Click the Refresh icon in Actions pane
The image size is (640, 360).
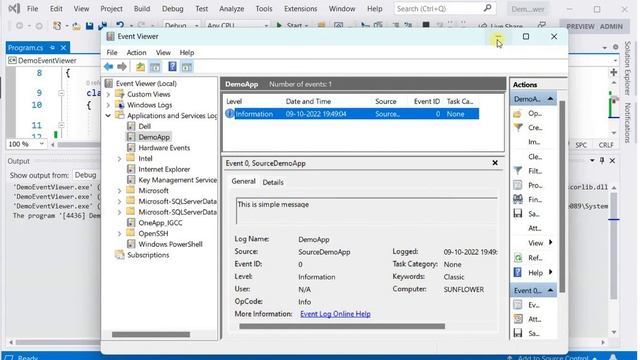tap(518, 258)
